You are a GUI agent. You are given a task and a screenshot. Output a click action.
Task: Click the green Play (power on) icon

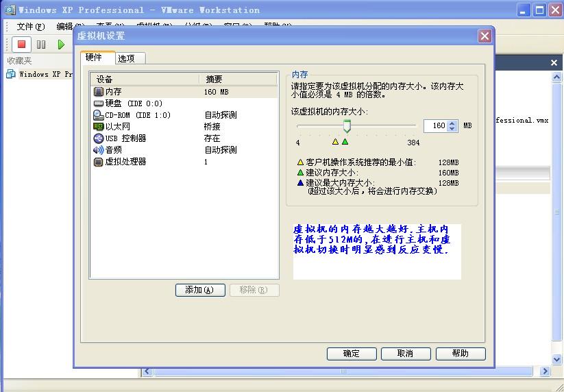[61, 45]
